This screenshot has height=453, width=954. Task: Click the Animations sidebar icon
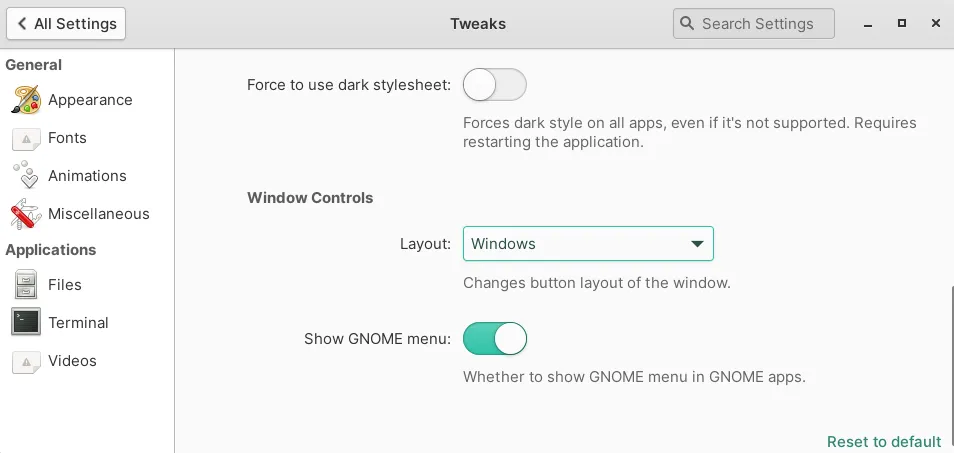[x=26, y=176]
